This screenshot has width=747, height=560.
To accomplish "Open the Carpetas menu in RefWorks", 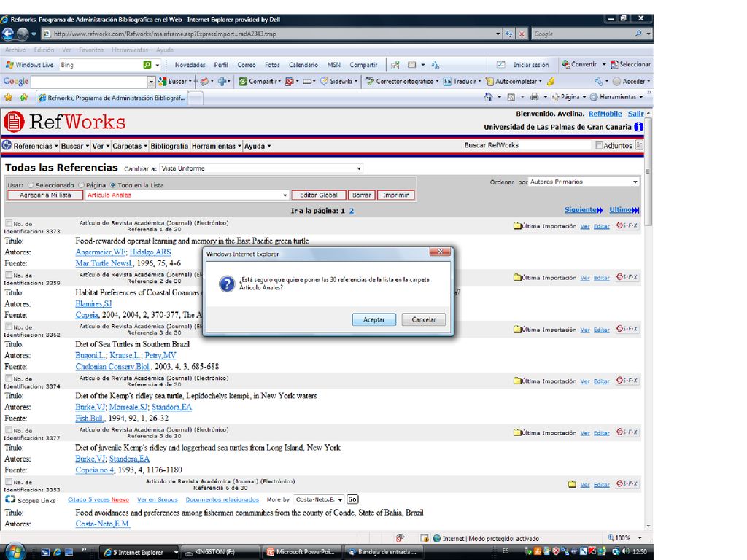I will [x=130, y=146].
